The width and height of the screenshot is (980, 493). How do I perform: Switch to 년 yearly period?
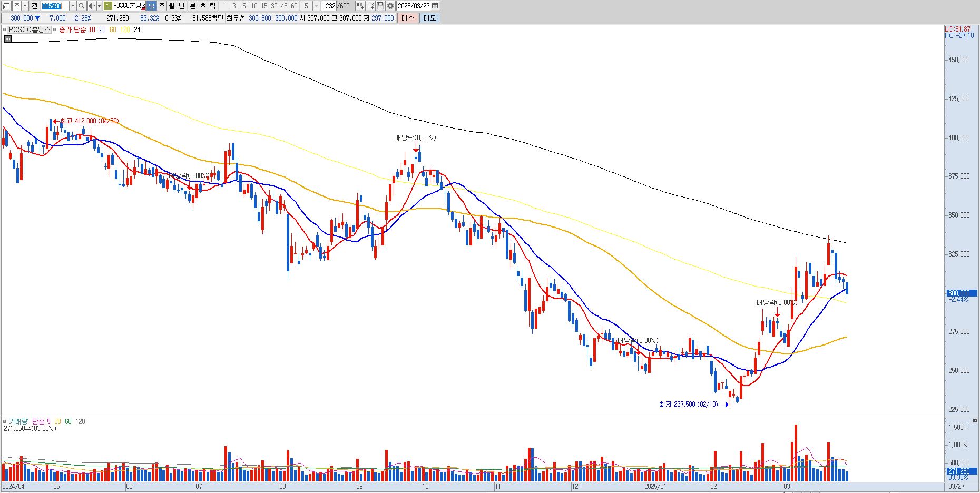181,6
